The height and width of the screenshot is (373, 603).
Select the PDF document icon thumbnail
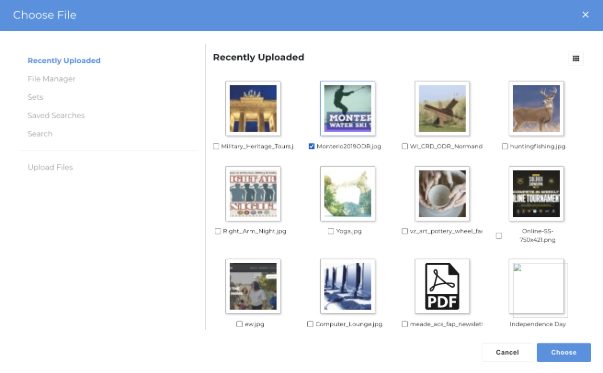click(x=442, y=286)
